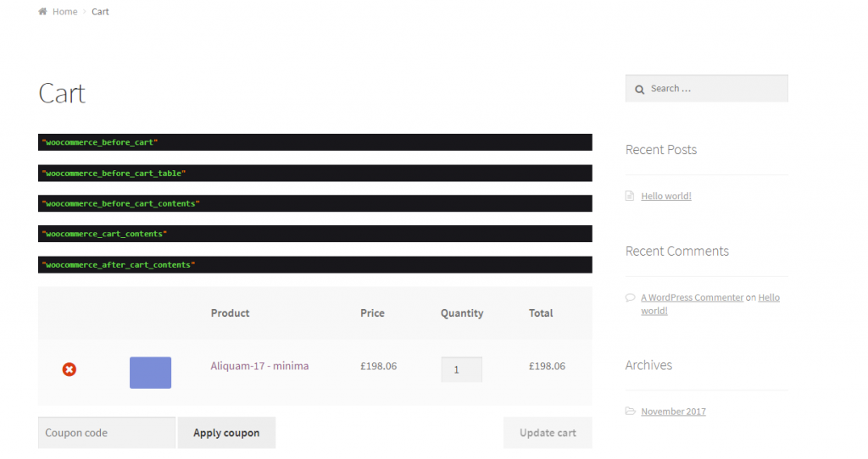Click the Quantity number field
868x459 pixels.
click(x=461, y=369)
